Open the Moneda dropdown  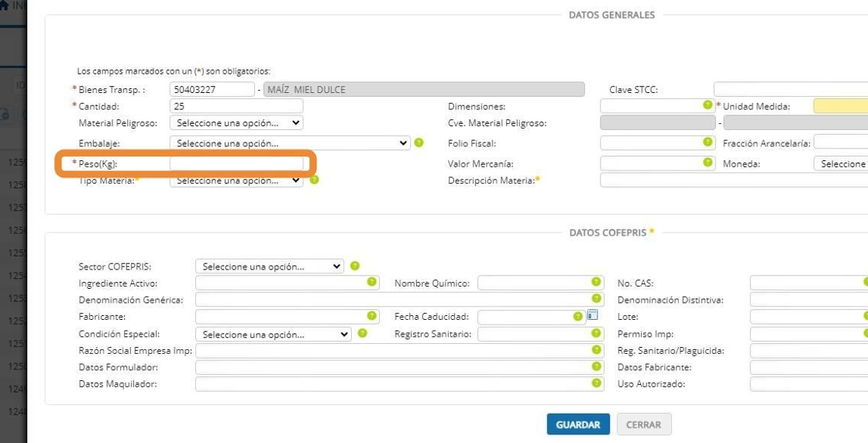click(842, 164)
